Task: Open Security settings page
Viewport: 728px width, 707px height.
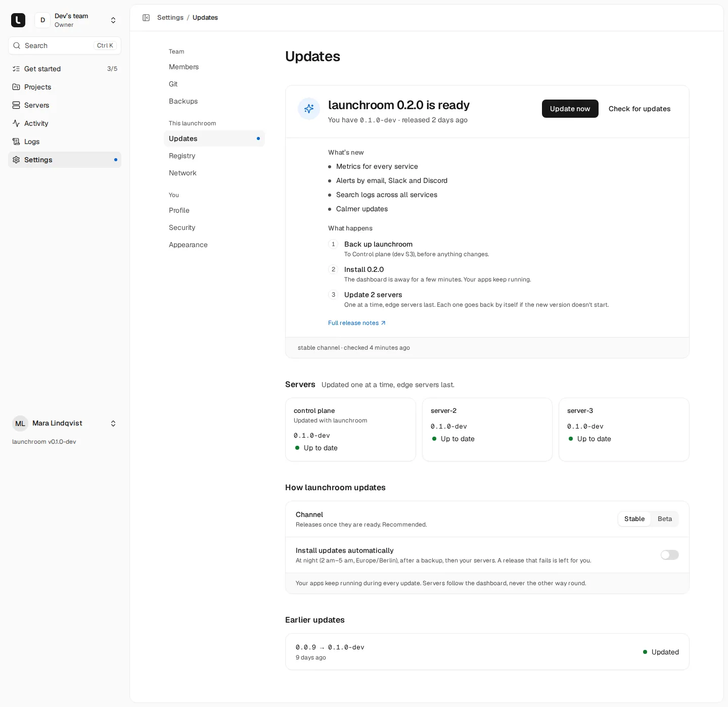Action: pyautogui.click(x=214, y=227)
